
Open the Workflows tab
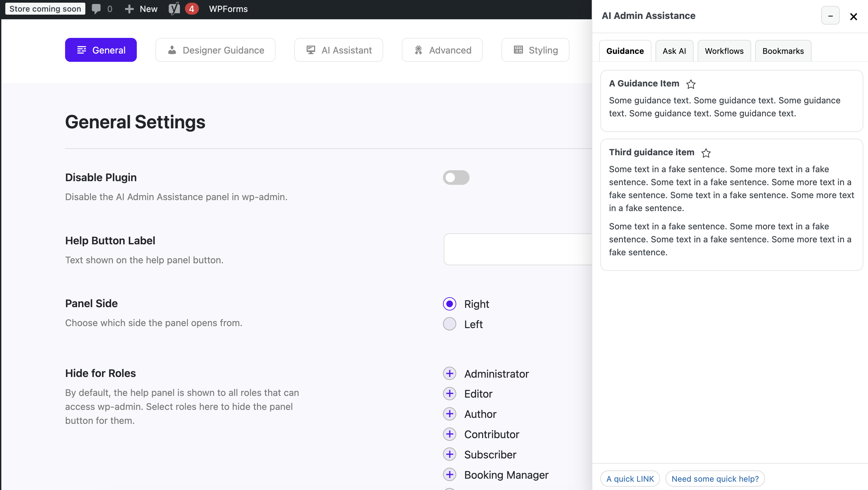pyautogui.click(x=724, y=51)
